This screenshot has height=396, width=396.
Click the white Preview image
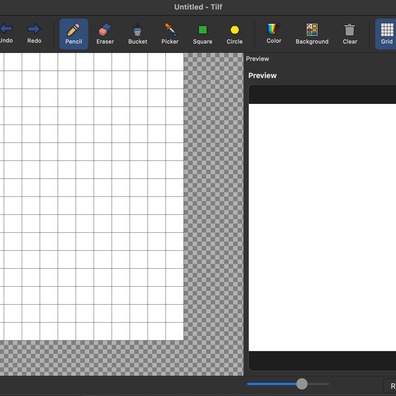322,227
